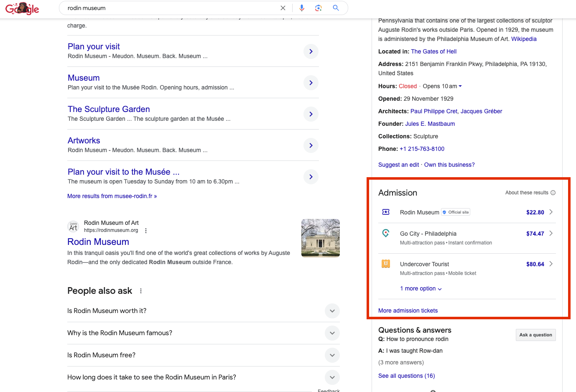576x392 pixels.
Task: Click the 'Official site' badge
Action: click(x=456, y=212)
